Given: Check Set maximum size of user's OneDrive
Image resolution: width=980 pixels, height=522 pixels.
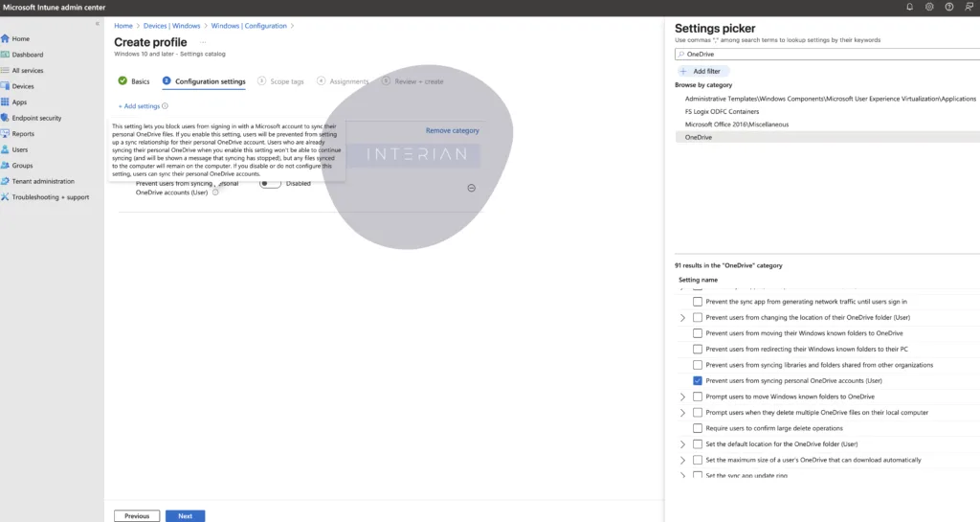Looking at the screenshot, I should coord(698,460).
